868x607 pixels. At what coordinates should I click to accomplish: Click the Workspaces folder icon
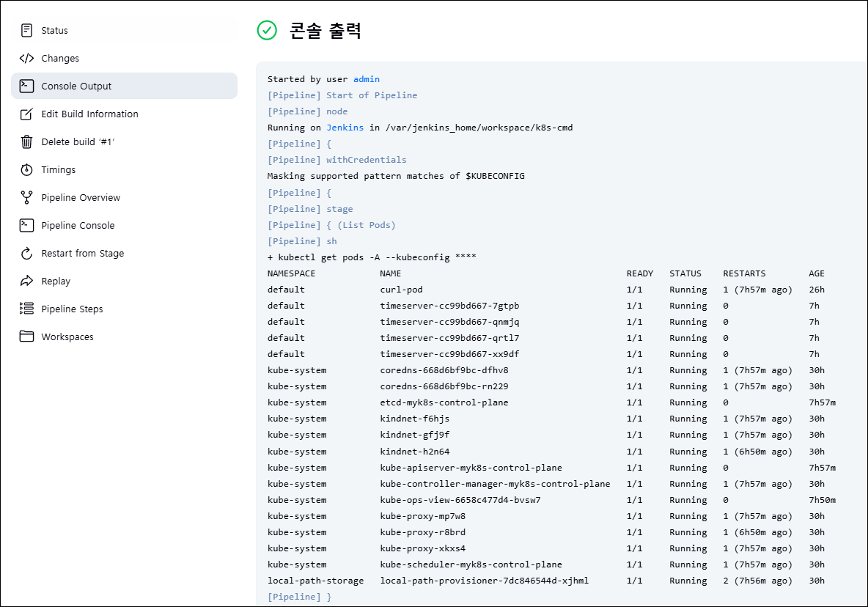pyautogui.click(x=26, y=336)
